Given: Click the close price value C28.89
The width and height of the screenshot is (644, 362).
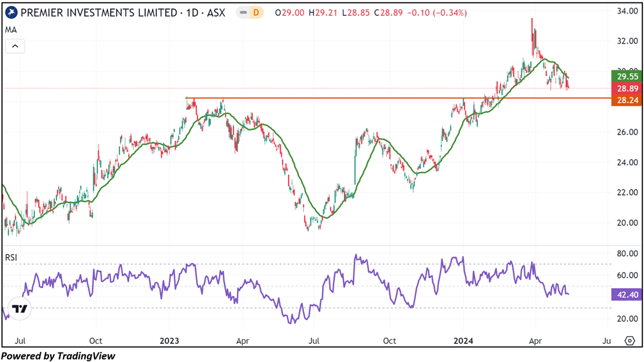Looking at the screenshot, I should tap(388, 13).
